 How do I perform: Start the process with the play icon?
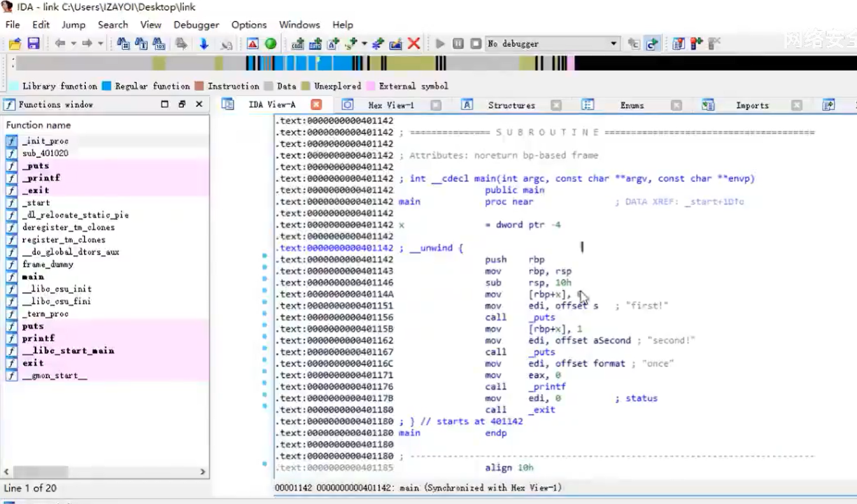point(440,44)
